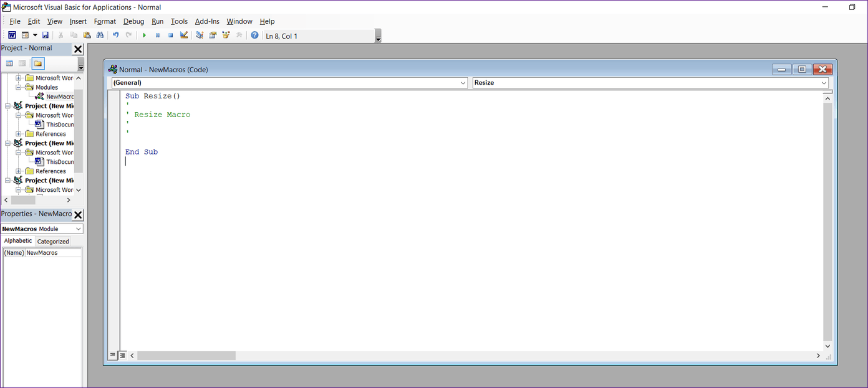Select the NewMacros module in tree
The height and width of the screenshot is (388, 868).
59,97
